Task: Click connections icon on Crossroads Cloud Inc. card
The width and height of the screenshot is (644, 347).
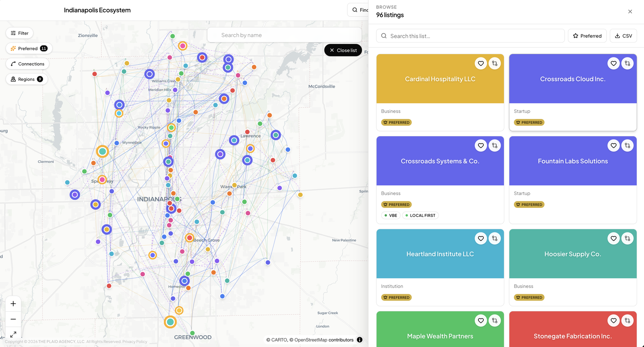Action: tap(627, 64)
